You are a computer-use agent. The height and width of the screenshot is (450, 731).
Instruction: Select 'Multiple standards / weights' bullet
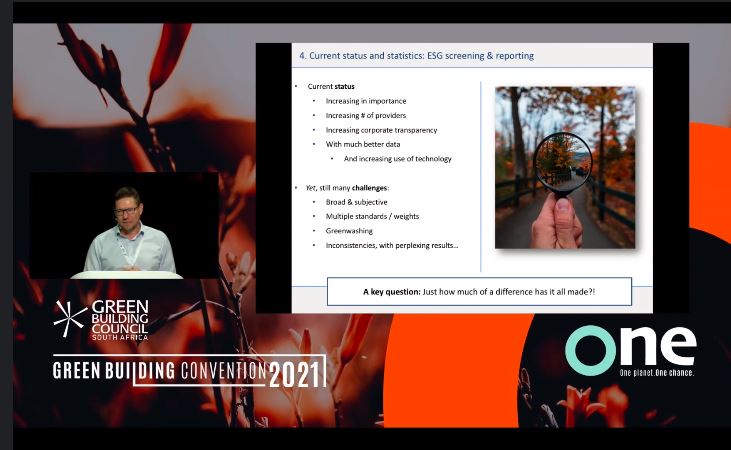pyautogui.click(x=372, y=216)
